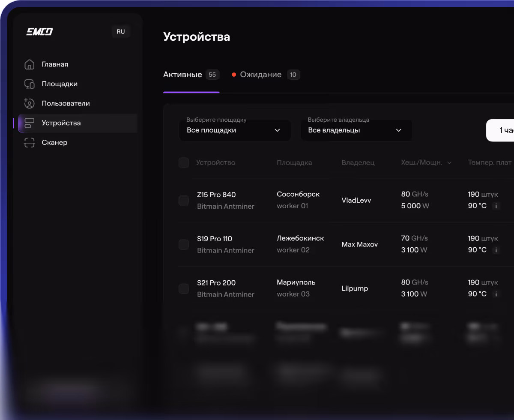Click worker 02 label
514x420 pixels.
(293, 250)
